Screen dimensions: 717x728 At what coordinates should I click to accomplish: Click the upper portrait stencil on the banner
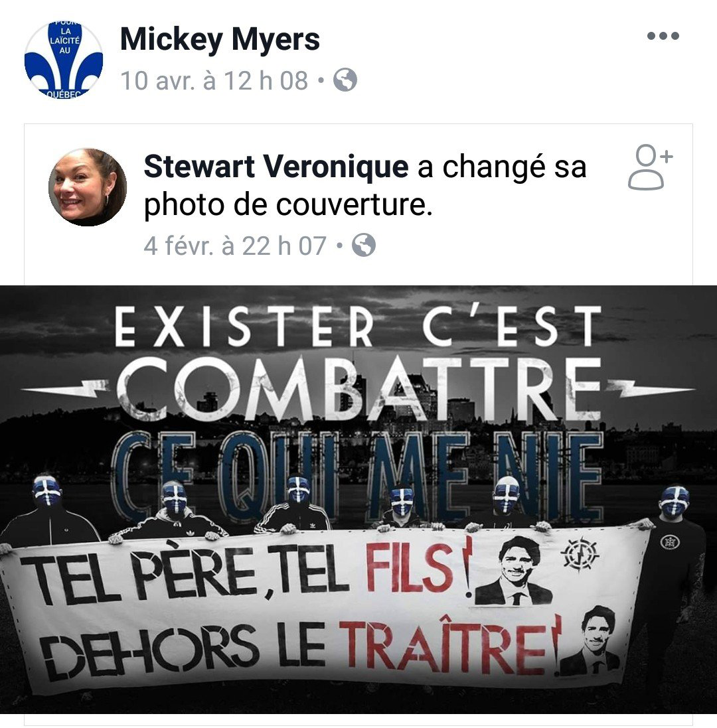click(514, 571)
